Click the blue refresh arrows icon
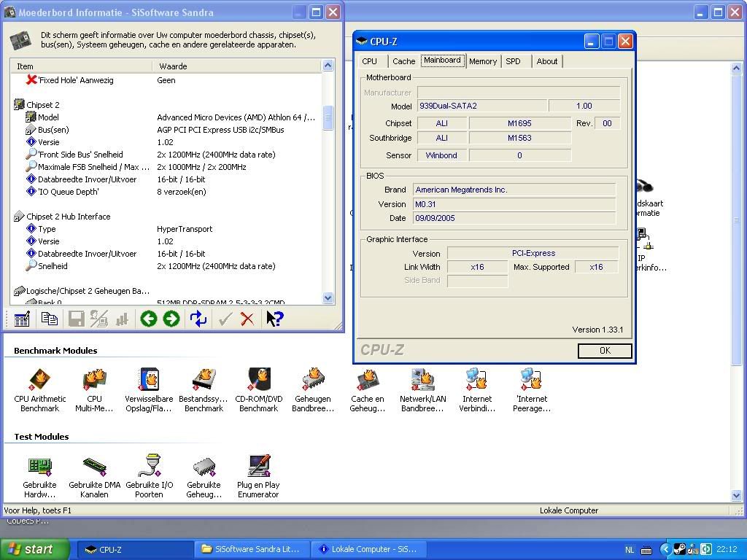Viewport: 747px width, 560px height. coord(198,319)
